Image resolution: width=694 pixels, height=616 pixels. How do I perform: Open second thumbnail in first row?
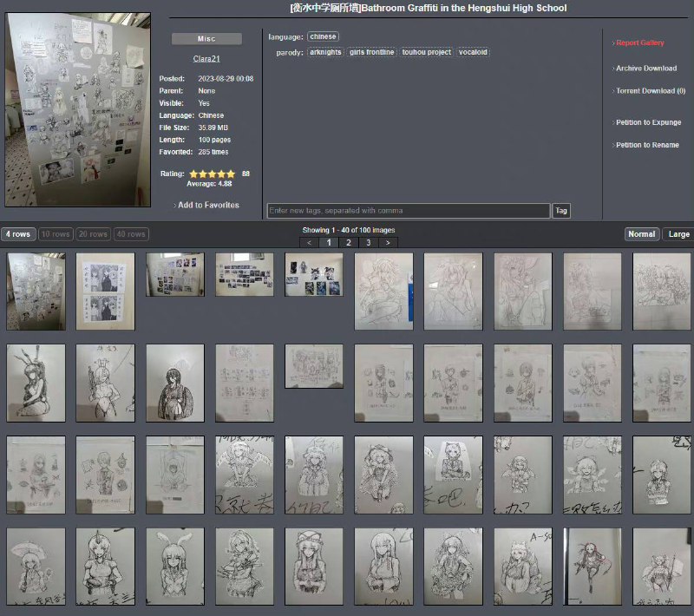pos(105,292)
